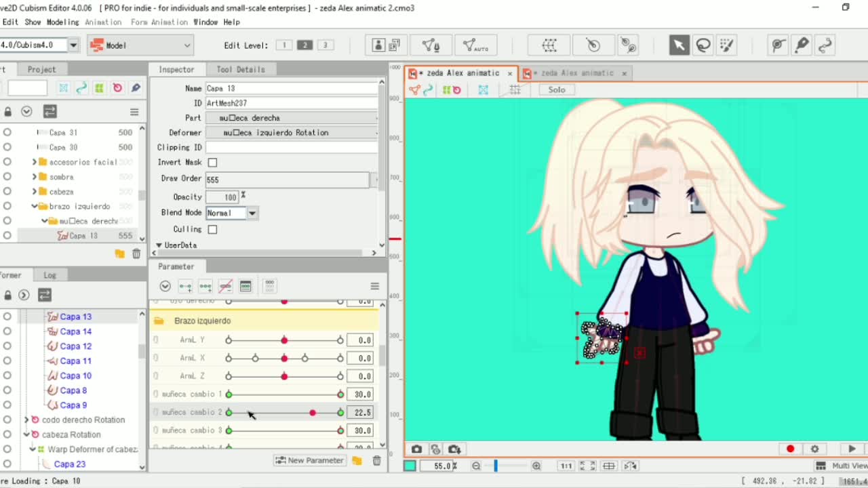Click the Delete keyform icon in Parameter panel
The image size is (868, 488).
[x=226, y=286]
